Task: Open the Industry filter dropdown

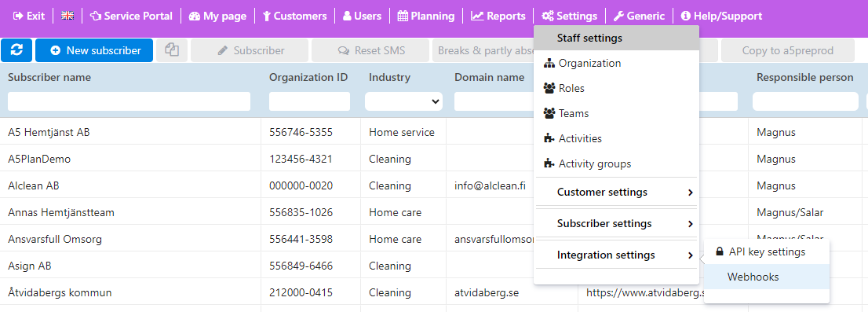Action: coord(403,101)
